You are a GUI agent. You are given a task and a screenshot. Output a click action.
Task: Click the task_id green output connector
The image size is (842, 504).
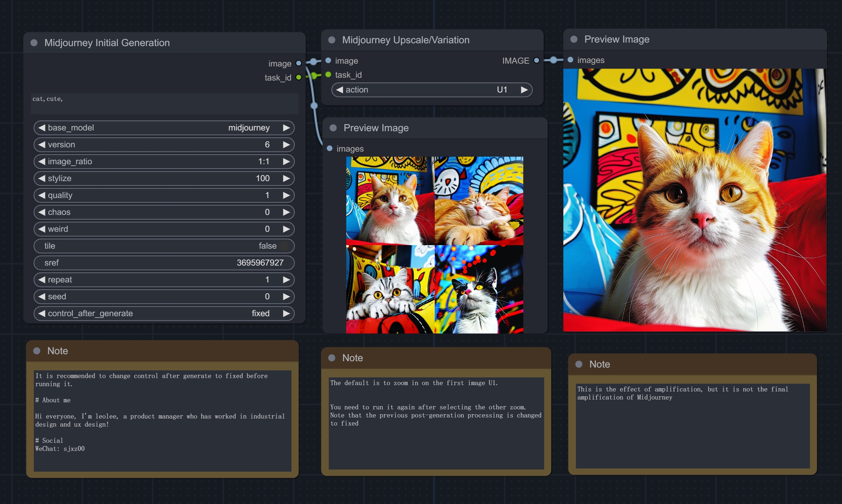299,77
